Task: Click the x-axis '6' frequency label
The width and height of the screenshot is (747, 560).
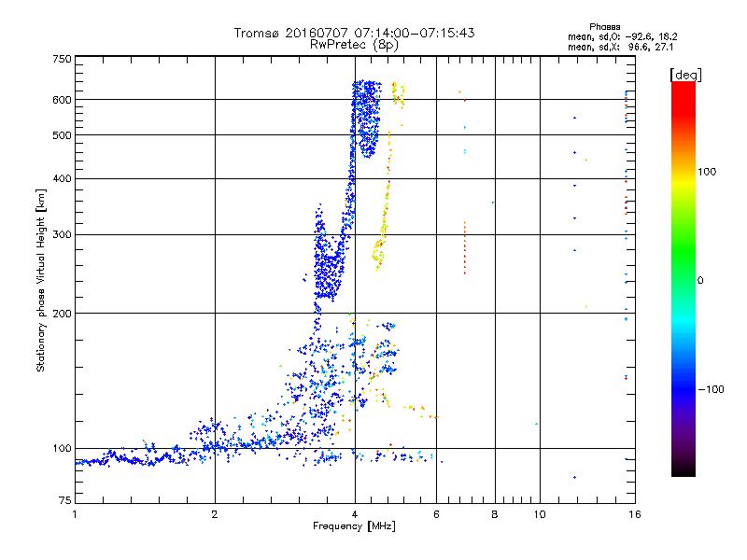Action: pos(436,514)
